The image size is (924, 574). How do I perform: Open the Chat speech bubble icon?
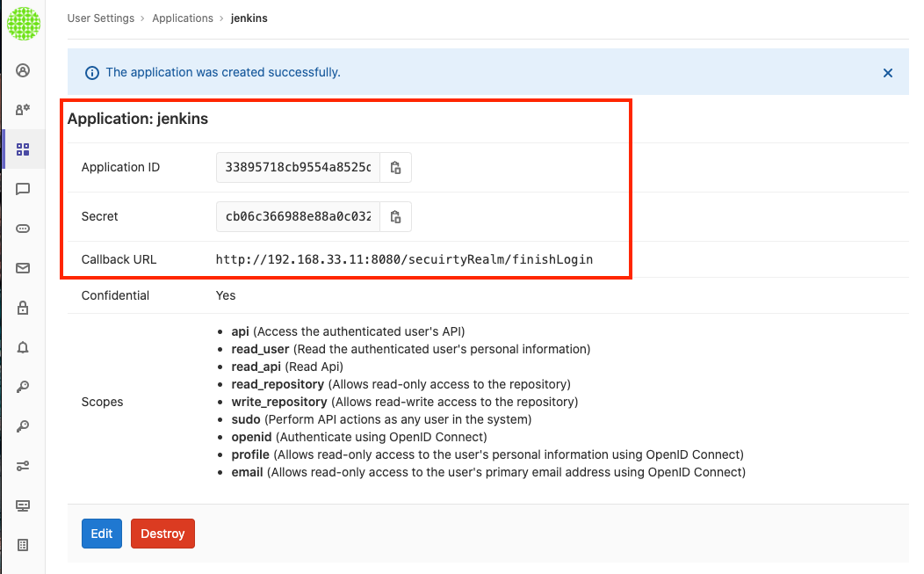[23, 189]
